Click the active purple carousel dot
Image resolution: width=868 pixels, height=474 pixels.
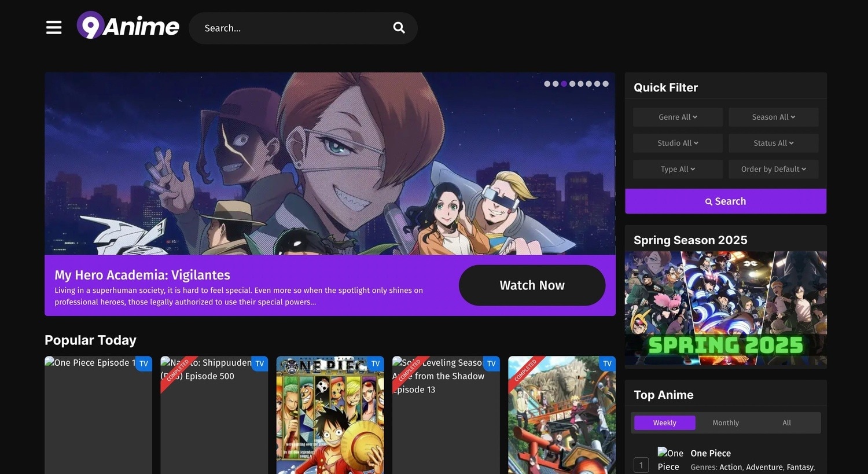click(x=564, y=84)
